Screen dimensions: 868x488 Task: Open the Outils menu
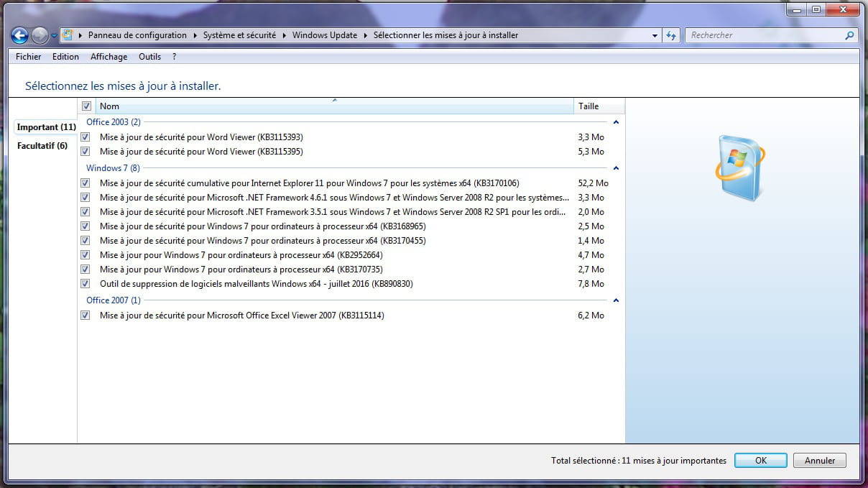tap(150, 57)
